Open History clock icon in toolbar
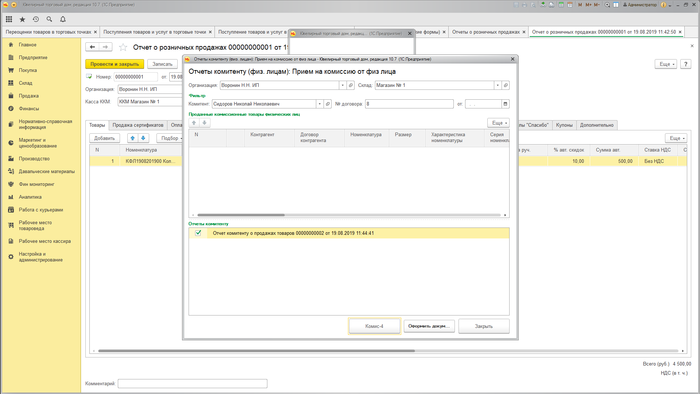The width and height of the screenshot is (700, 394). tap(36, 19)
